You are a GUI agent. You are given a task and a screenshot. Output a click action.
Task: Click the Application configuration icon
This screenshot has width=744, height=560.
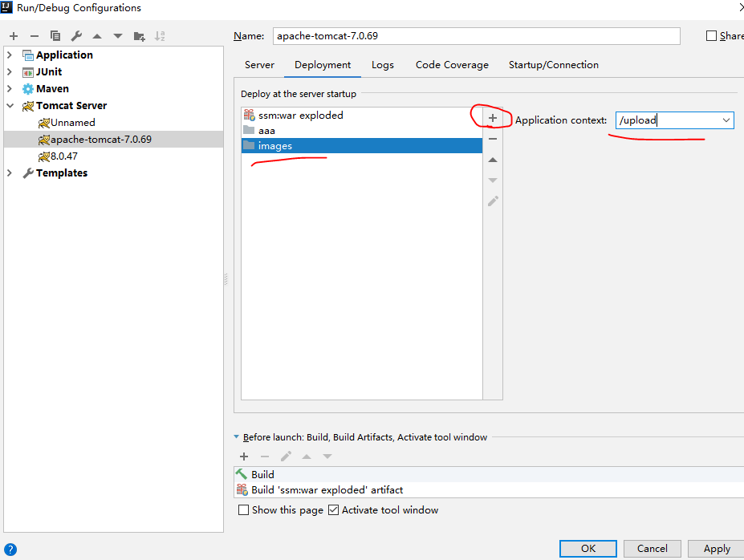(x=28, y=55)
